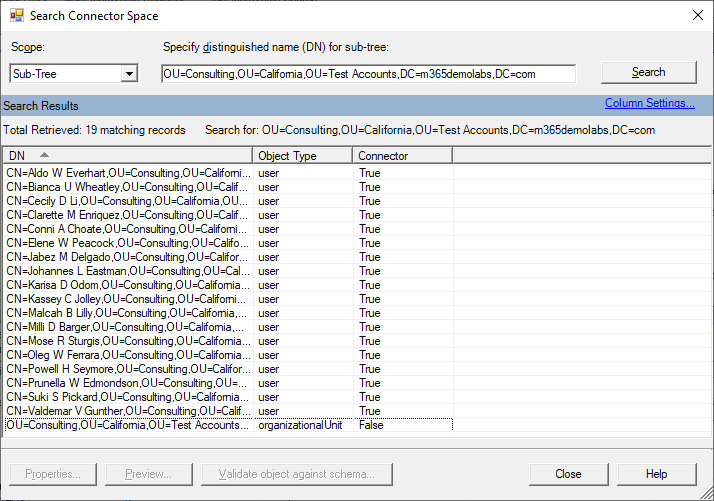Select the Prunella W Edmondson record

tap(128, 383)
